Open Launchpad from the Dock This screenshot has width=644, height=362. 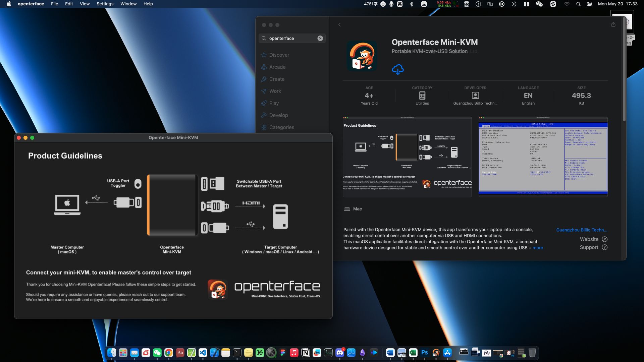coord(123,353)
